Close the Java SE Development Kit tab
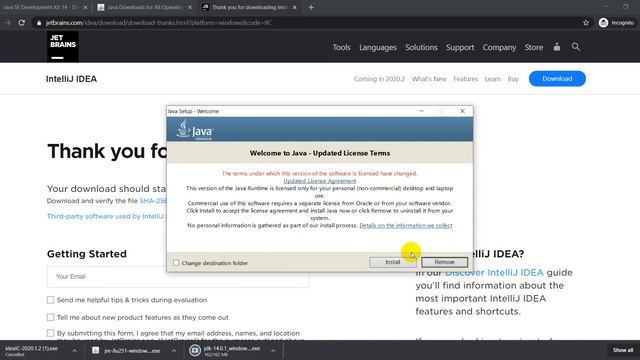 (x=85, y=7)
